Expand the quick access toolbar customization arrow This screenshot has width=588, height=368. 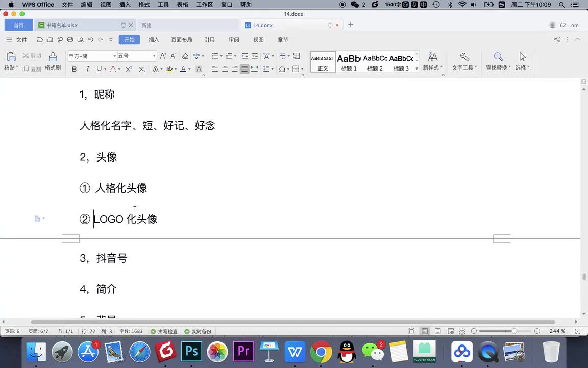pos(111,40)
